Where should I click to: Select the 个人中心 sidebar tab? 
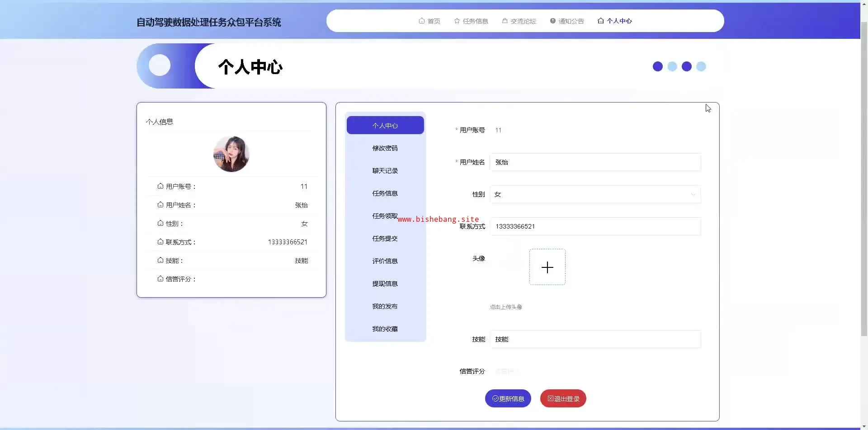pos(385,126)
